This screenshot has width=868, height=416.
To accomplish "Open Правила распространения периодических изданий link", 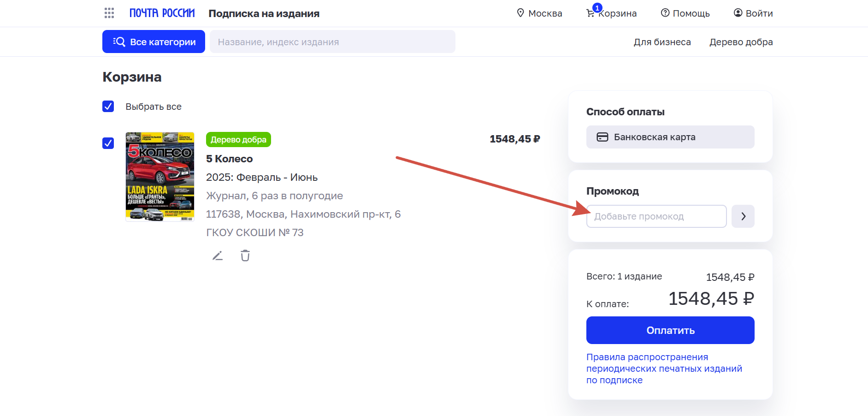I will pos(664,368).
